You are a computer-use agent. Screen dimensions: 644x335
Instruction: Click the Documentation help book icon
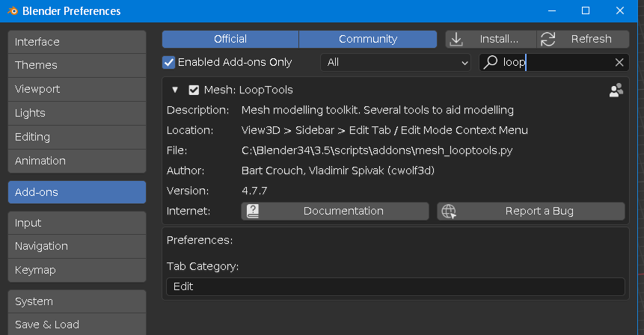(x=253, y=211)
